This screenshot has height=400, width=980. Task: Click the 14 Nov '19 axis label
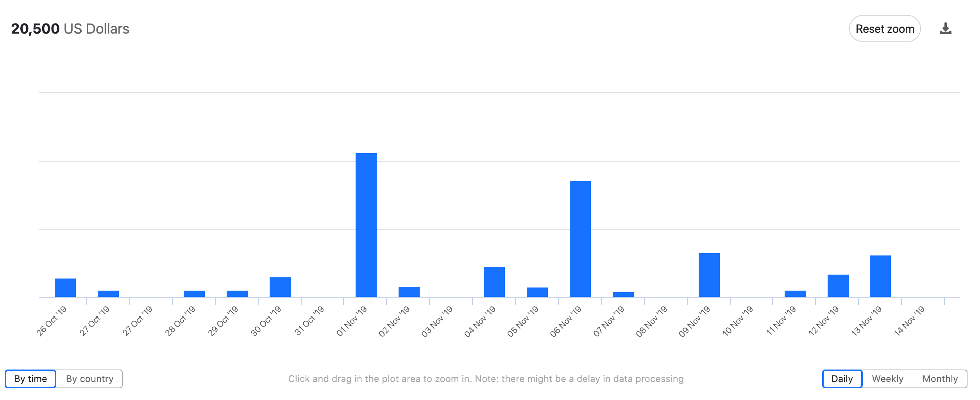[909, 321]
